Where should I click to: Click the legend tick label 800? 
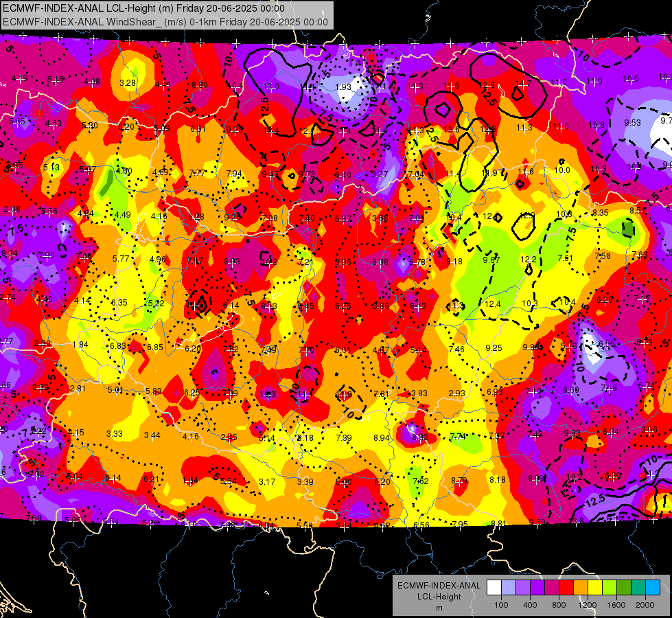point(559,605)
